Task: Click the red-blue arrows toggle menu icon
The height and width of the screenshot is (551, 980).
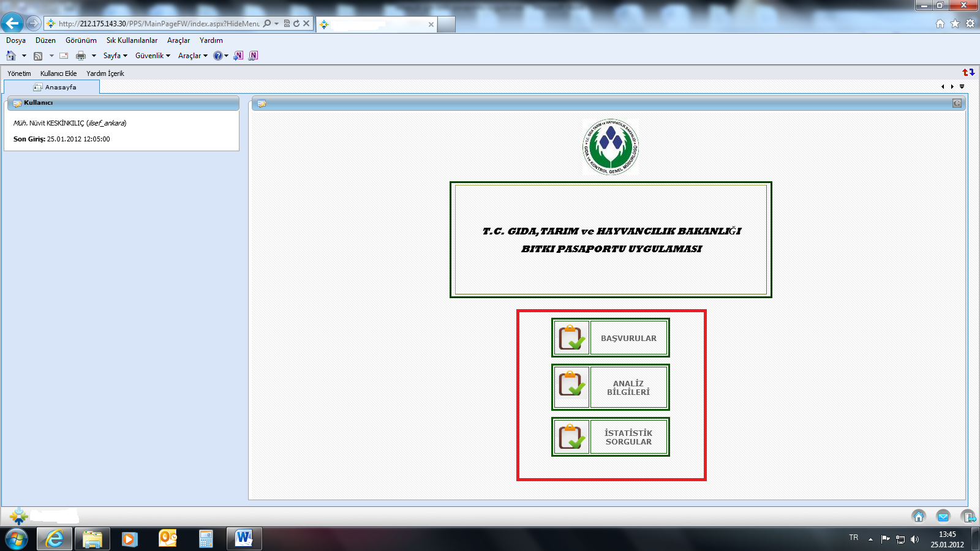Action: (968, 72)
